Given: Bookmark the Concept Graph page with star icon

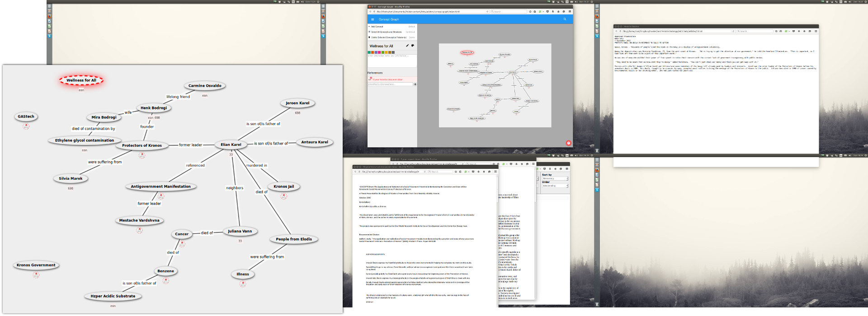Looking at the screenshot, I should (530, 12).
